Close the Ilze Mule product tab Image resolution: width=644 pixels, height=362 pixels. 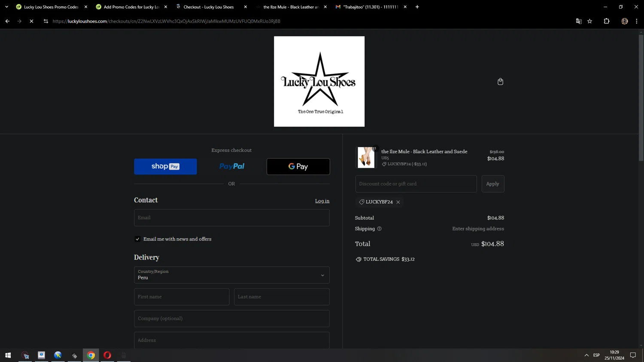coord(325,7)
